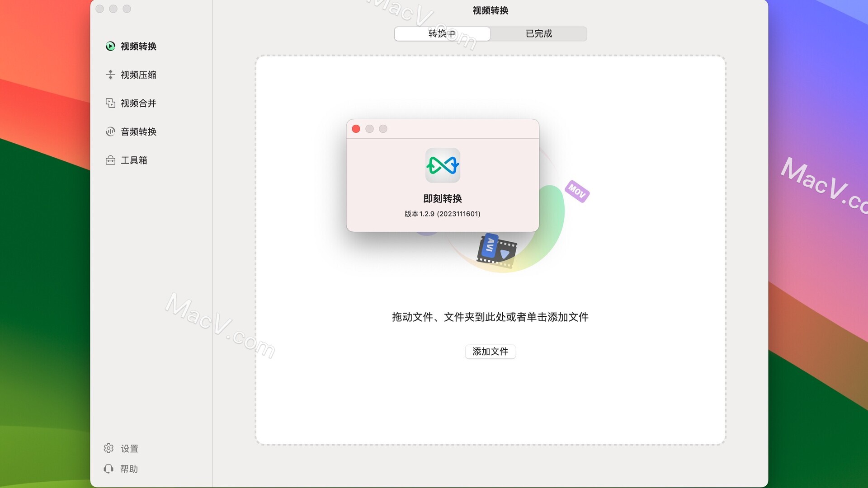Switch to the 转换中 tab
This screenshot has height=488, width=868.
coord(442,33)
